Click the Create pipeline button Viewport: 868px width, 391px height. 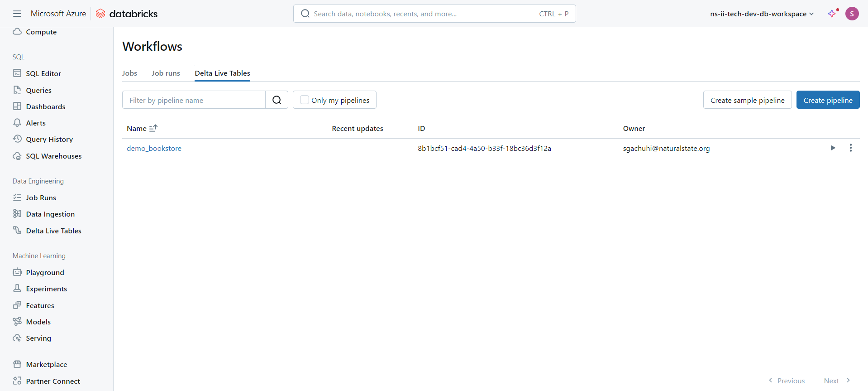(x=828, y=100)
